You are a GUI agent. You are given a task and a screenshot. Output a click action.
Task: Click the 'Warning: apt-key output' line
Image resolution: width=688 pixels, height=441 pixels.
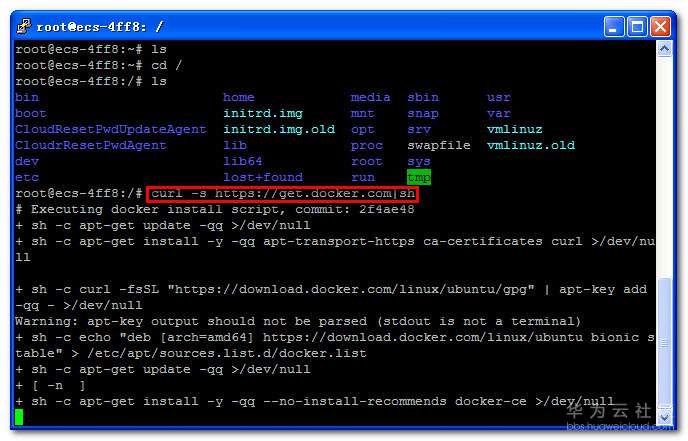[x=298, y=321]
